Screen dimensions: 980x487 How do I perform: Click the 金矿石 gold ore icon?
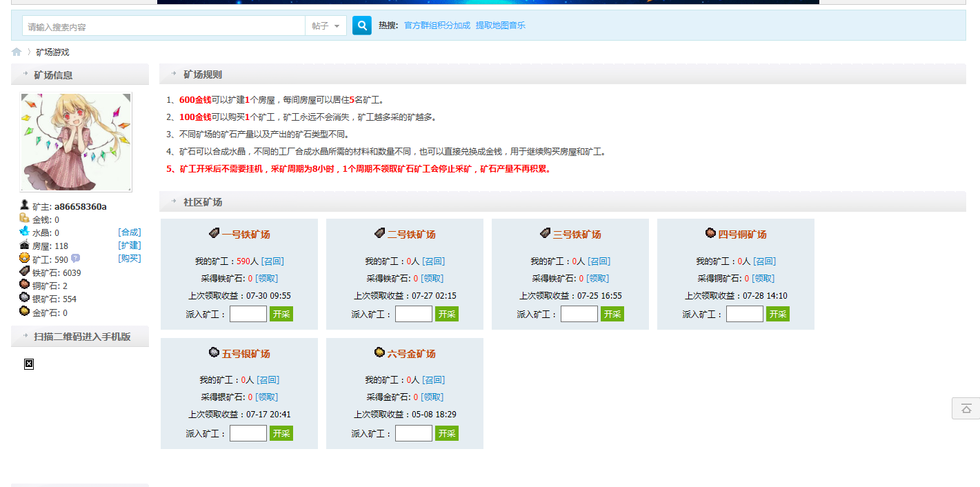(x=23, y=310)
